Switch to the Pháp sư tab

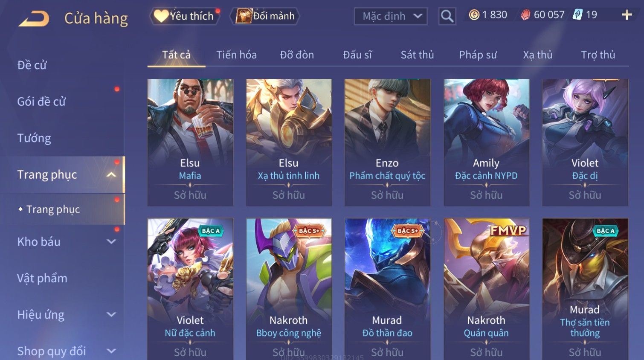pos(478,55)
